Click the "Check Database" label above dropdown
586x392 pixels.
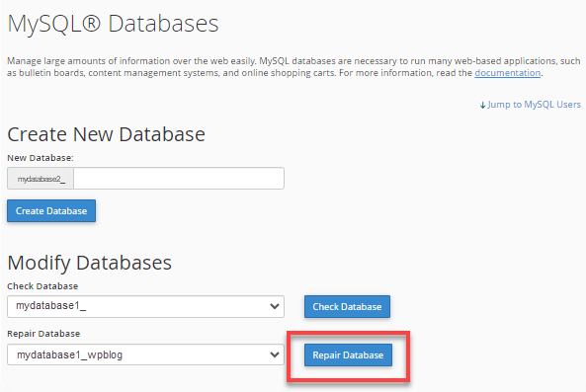[x=42, y=286]
